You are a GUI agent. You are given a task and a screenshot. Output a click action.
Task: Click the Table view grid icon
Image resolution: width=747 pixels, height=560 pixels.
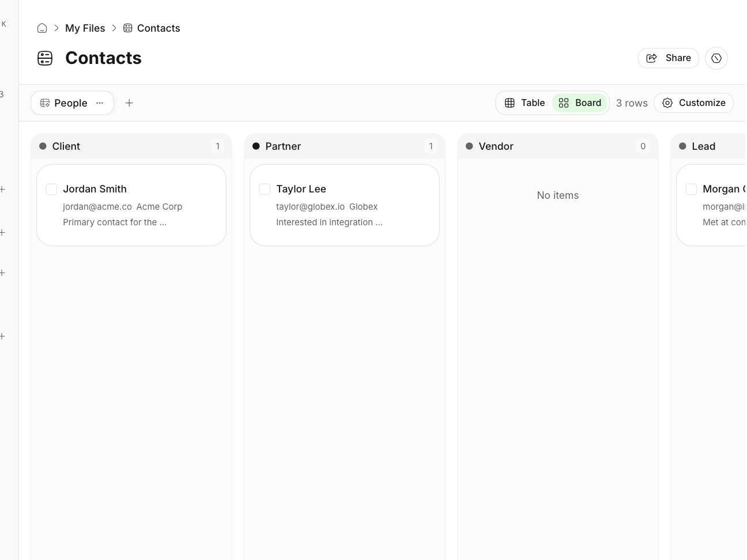tap(510, 103)
